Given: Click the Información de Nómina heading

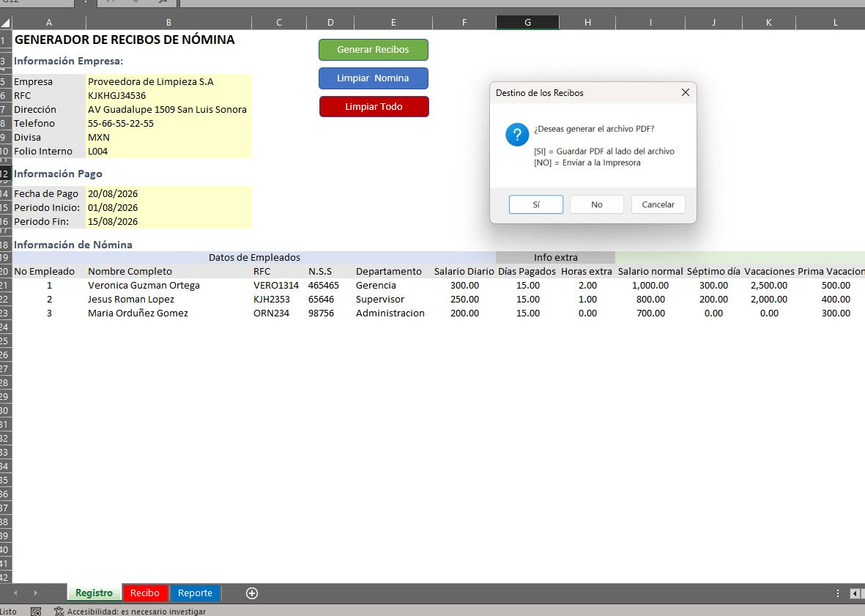Looking at the screenshot, I should point(73,245).
